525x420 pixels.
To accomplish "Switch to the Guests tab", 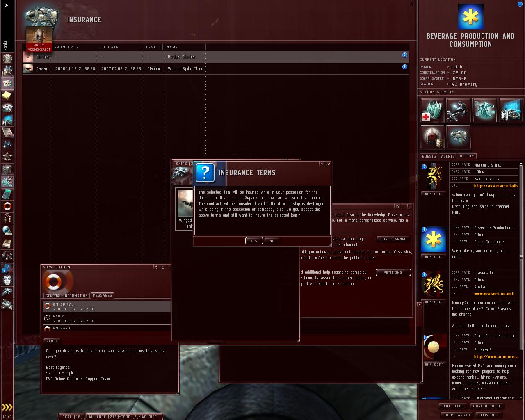I will pos(429,156).
